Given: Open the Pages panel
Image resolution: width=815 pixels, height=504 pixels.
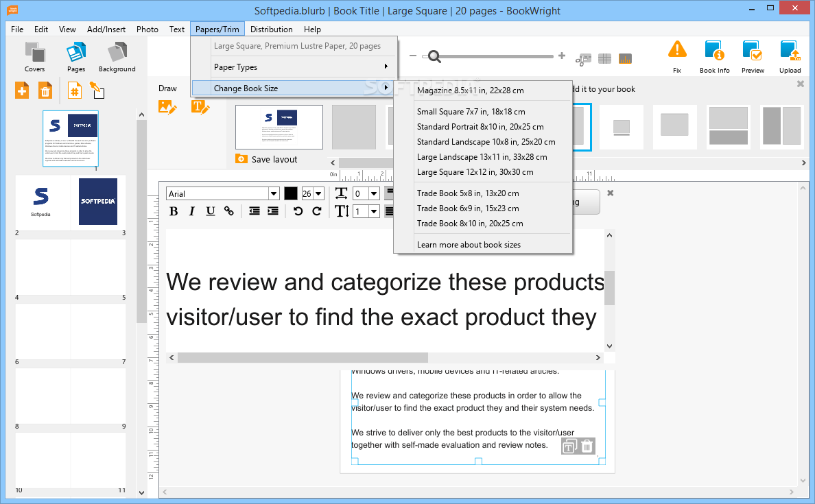Looking at the screenshot, I should (76, 57).
